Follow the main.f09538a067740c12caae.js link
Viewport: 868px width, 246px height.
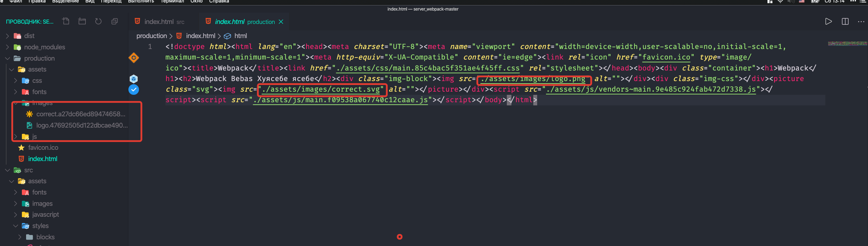(340, 100)
